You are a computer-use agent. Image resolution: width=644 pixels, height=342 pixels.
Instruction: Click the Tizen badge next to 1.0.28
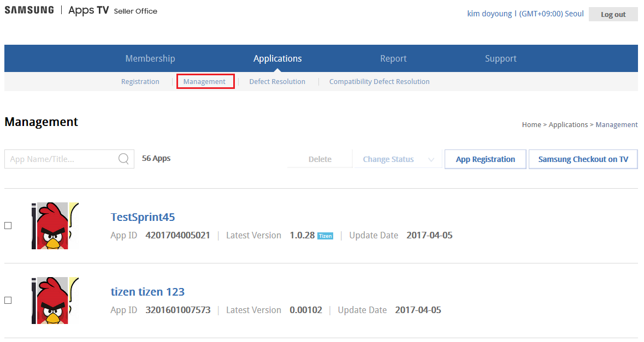click(326, 236)
